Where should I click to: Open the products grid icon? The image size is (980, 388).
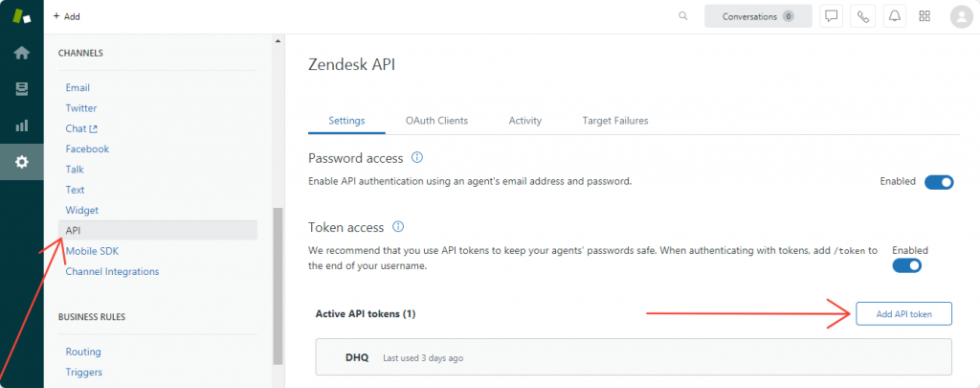924,16
